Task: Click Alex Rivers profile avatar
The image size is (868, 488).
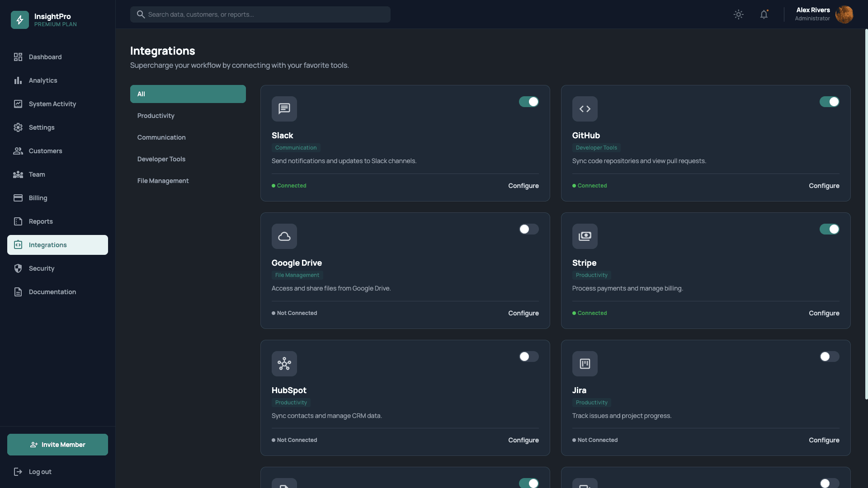Action: pyautogui.click(x=844, y=14)
